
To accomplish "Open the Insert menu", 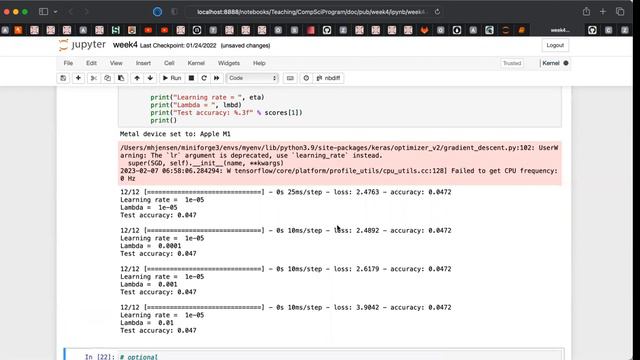I will (143, 63).
